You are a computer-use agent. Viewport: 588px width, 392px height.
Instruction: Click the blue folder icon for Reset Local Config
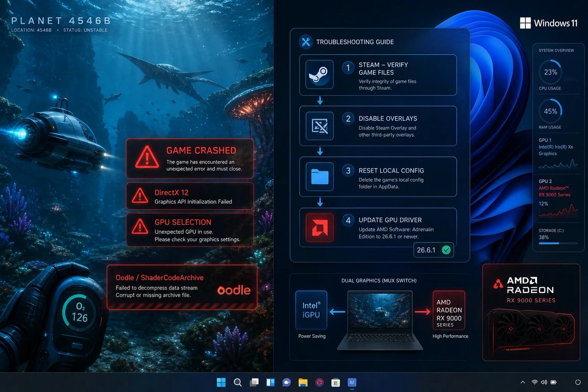pos(319,176)
